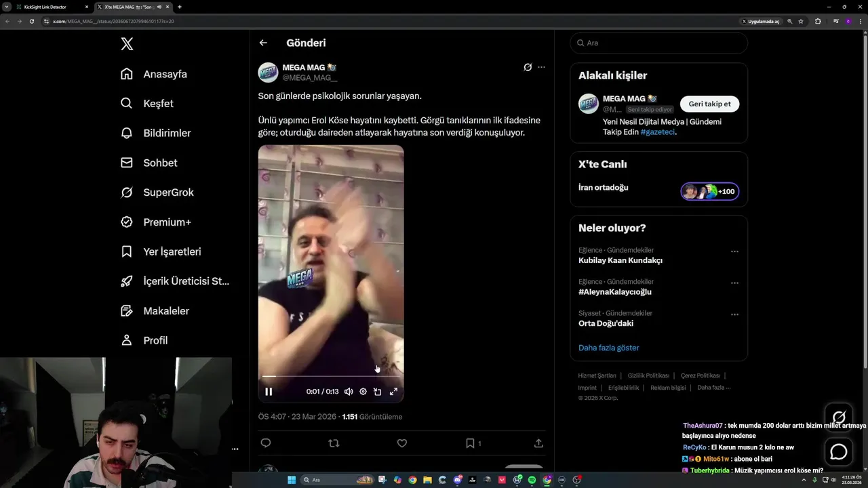This screenshot has height=488, width=868.
Task: Click the Yer İşaretleri bookmark icon
Action: click(x=127, y=251)
